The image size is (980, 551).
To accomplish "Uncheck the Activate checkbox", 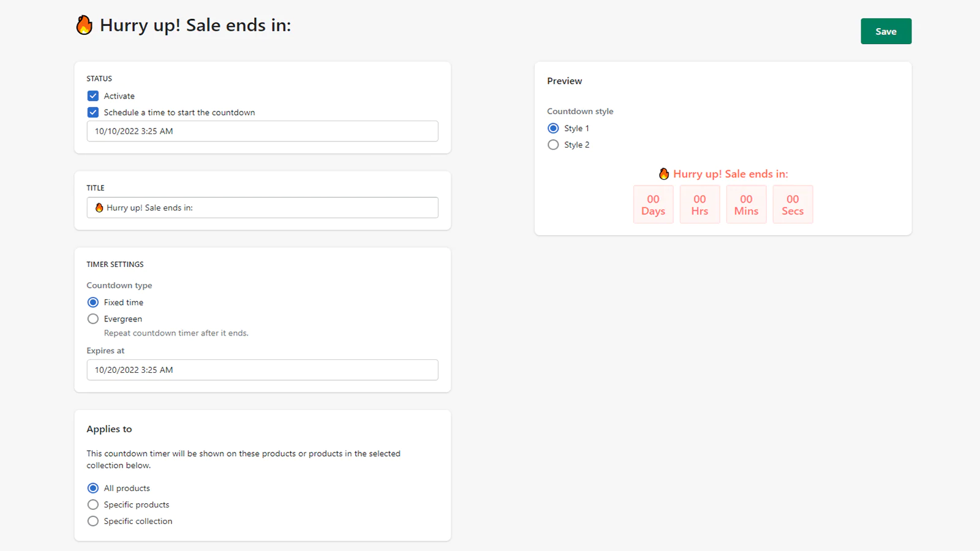I will tap(93, 96).
